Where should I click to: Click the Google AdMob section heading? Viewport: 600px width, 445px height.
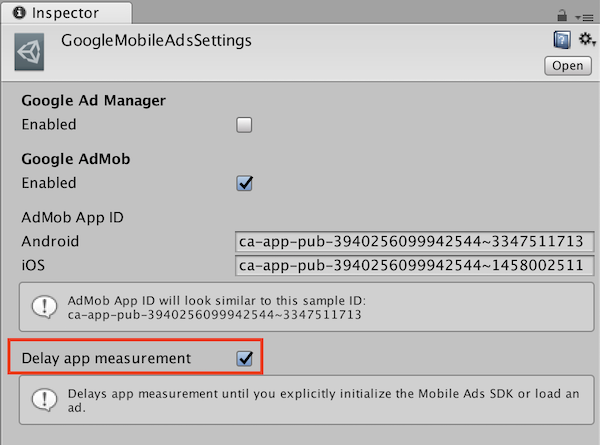[x=76, y=159]
